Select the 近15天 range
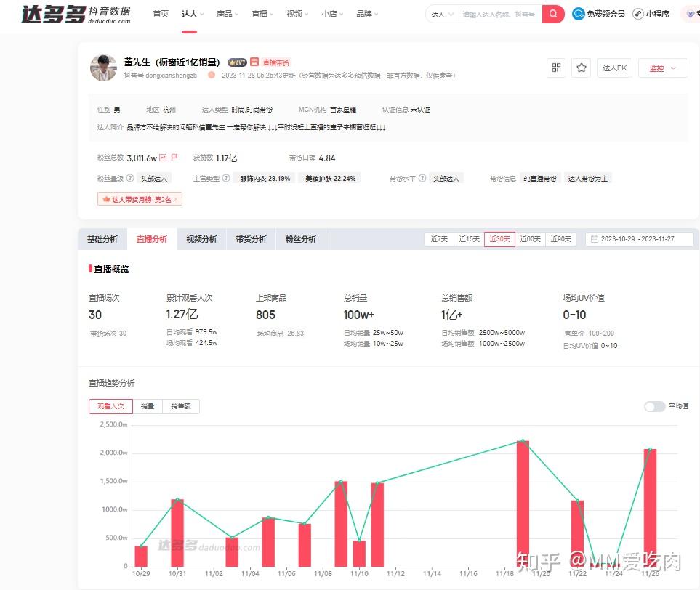Viewport: 700px width, 590px height. coord(469,239)
